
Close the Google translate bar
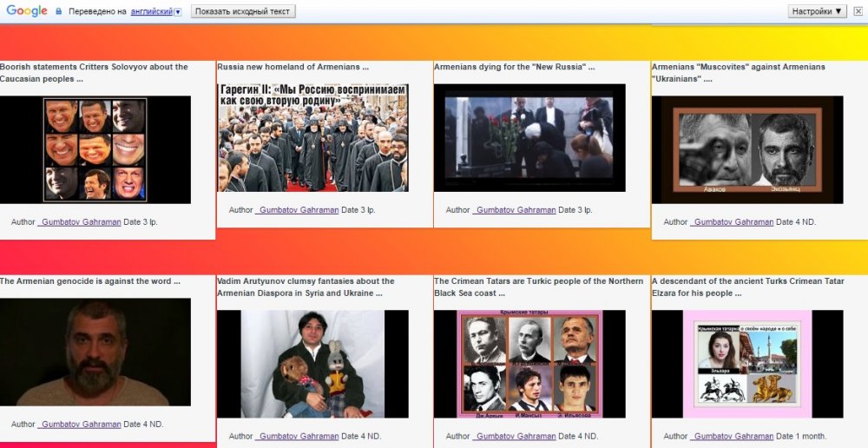coord(858,11)
